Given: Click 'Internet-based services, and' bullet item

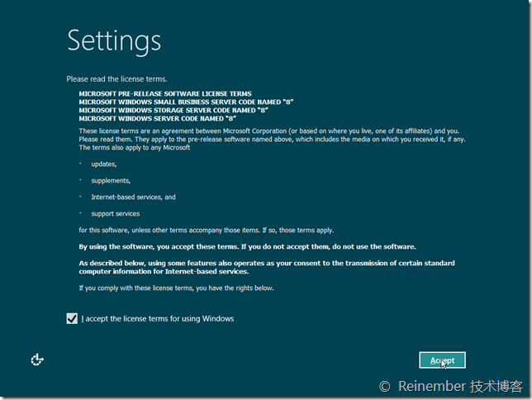Looking at the screenshot, I should [x=133, y=197].
